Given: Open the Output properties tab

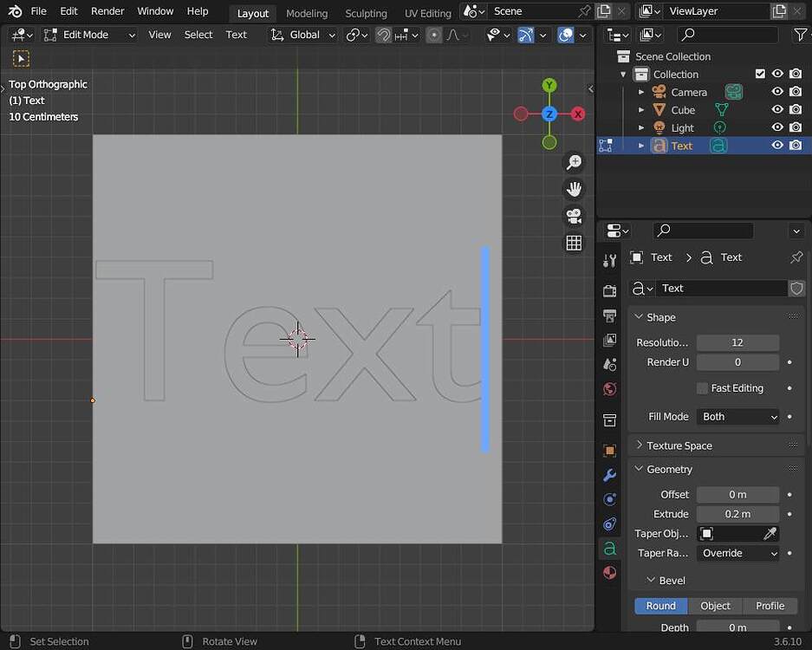Looking at the screenshot, I should [609, 315].
